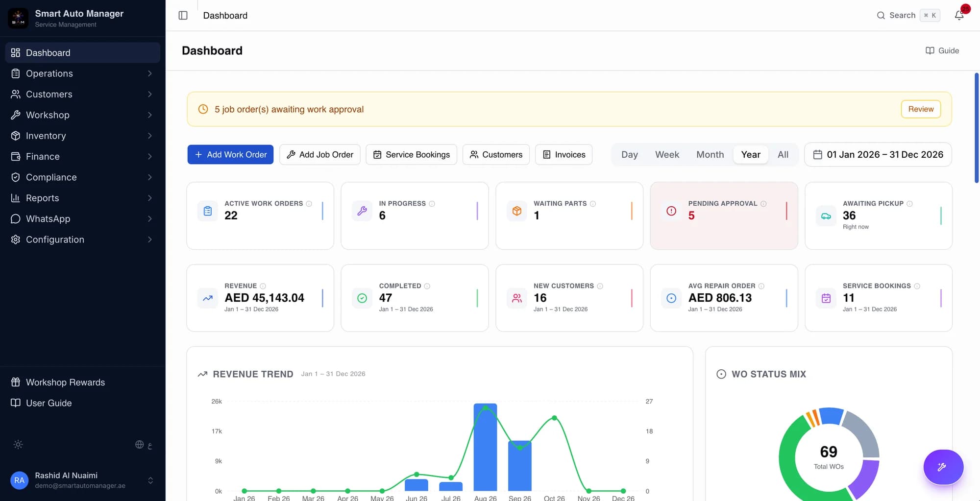980x501 pixels.
Task: Click the August revenue bar
Action: tap(485, 447)
